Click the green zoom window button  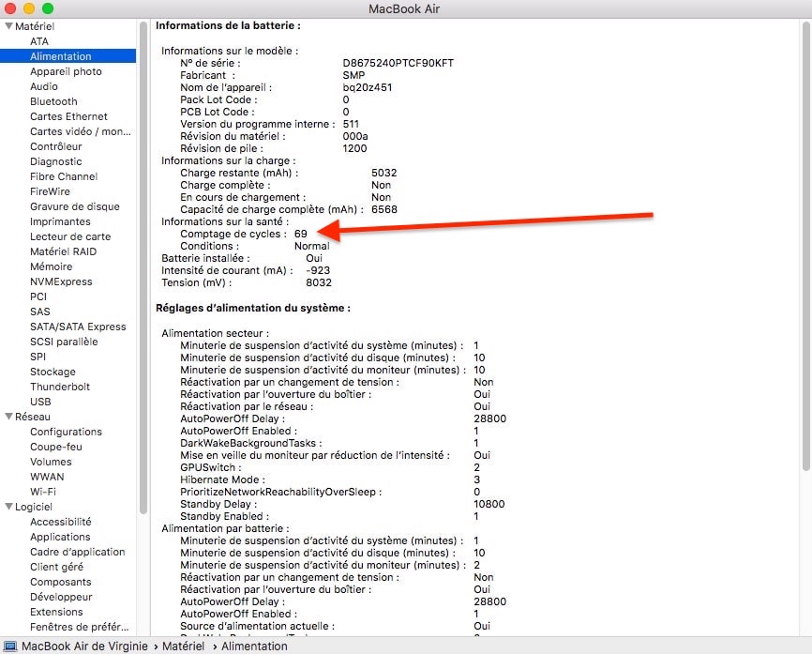tap(48, 8)
